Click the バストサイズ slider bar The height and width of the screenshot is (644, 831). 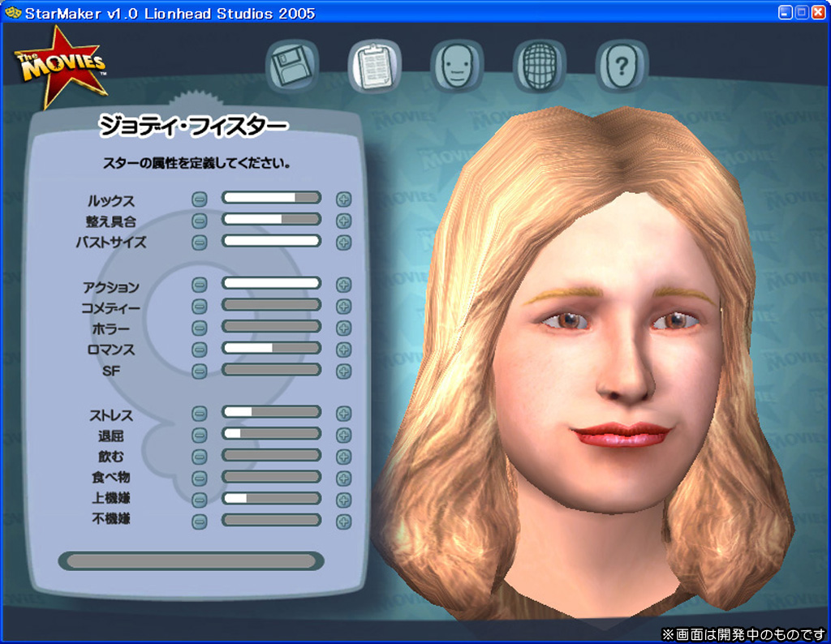click(271, 241)
